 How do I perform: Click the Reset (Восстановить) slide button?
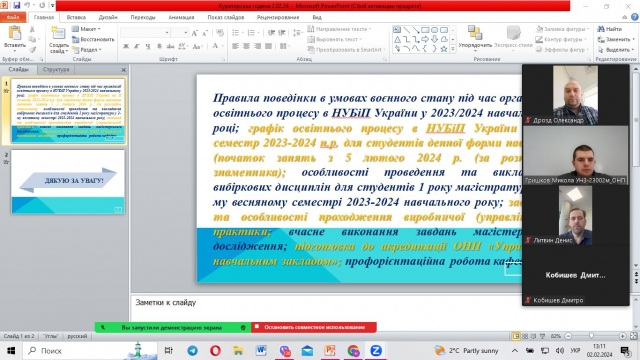click(93, 40)
